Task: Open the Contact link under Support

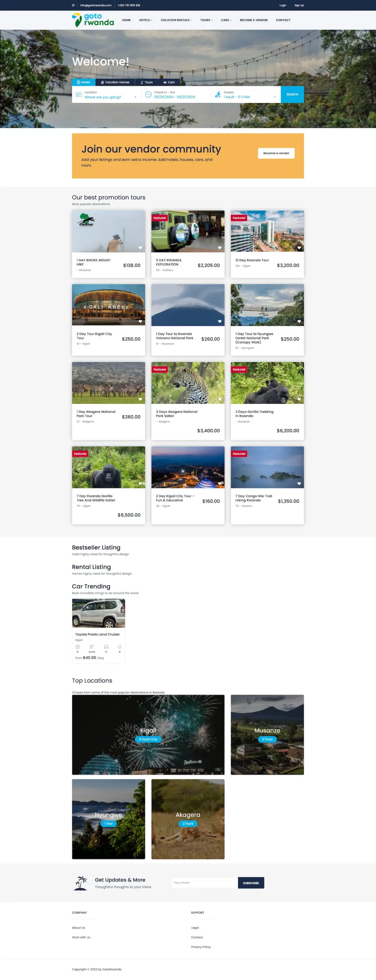Action: (x=197, y=937)
